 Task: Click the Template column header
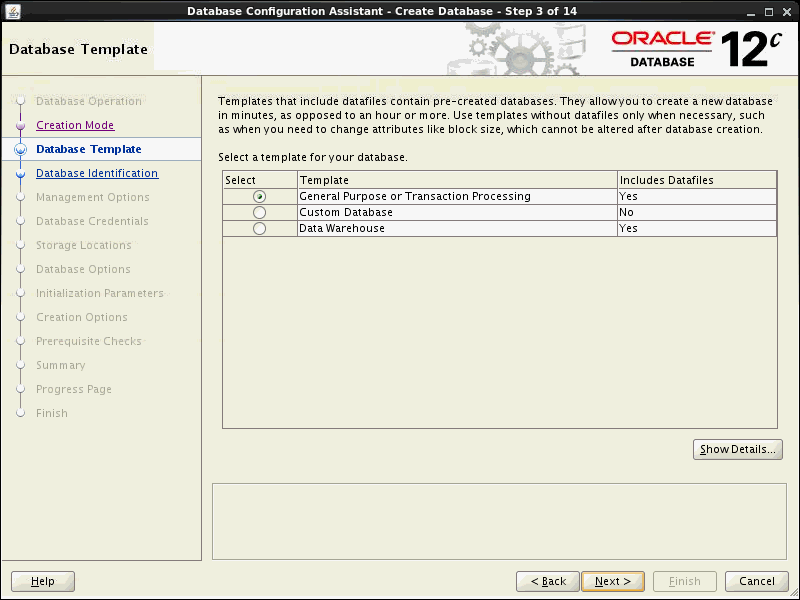(x=457, y=180)
